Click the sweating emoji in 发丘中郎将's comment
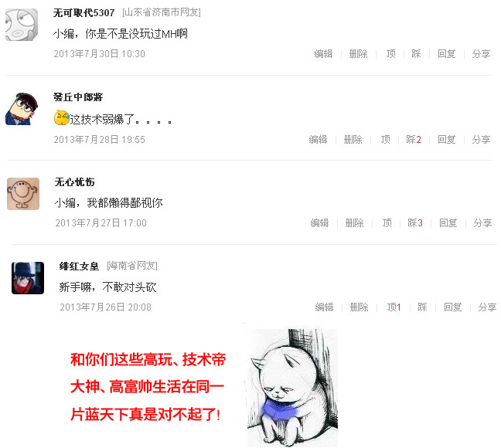Screen dimensions: 501x448 62,117
